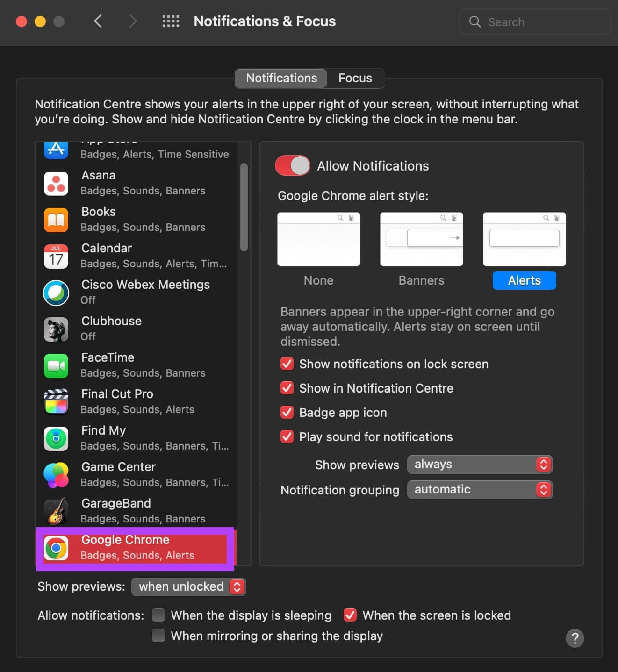Click the Banners alert style preview thumbnail
This screenshot has width=618, height=672.
(421, 239)
